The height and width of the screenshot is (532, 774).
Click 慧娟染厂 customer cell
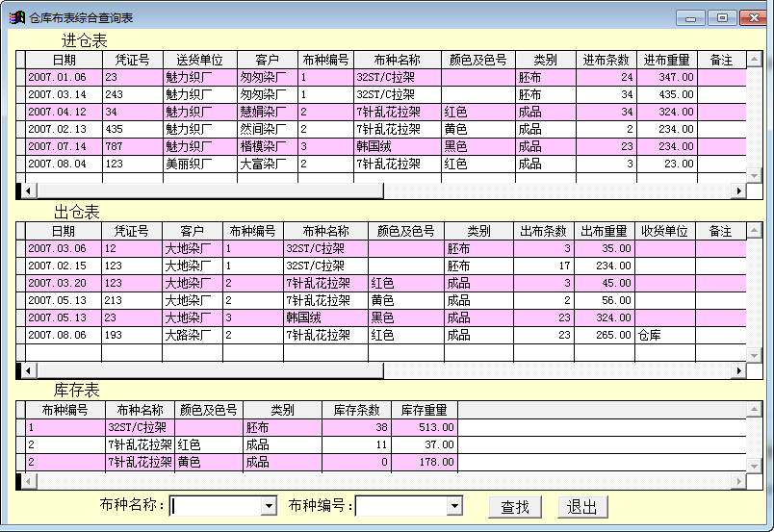(x=268, y=112)
